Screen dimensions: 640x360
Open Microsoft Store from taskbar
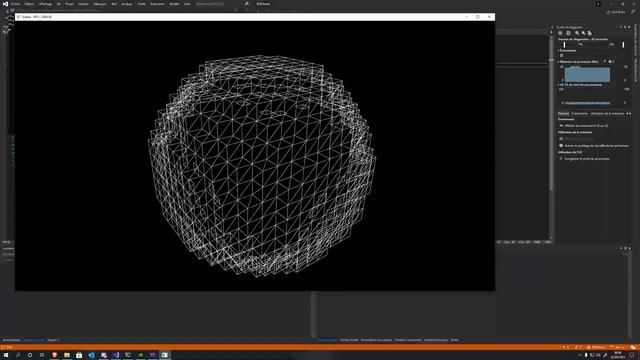tap(79, 355)
